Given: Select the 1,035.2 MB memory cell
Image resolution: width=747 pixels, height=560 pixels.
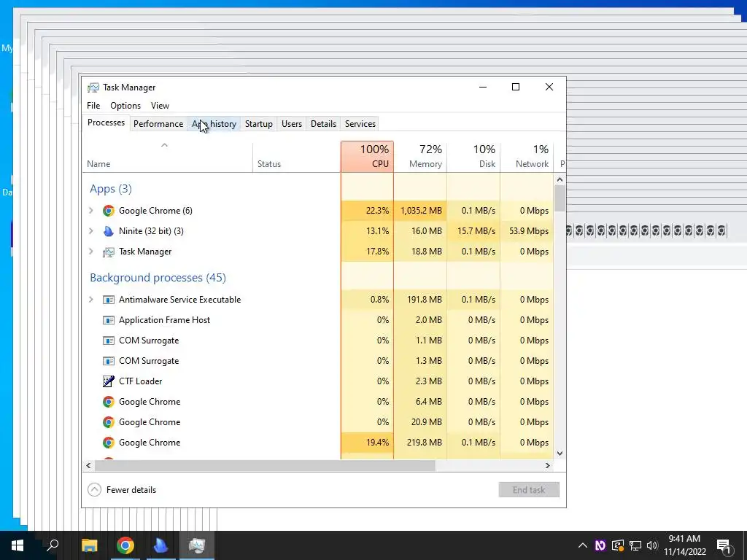Looking at the screenshot, I should (421, 211).
